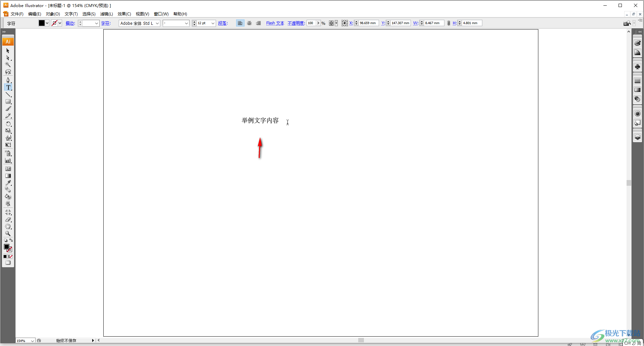This screenshot has width=644, height=346.
Task: Activate the Hand tool
Action: [x=8, y=227]
